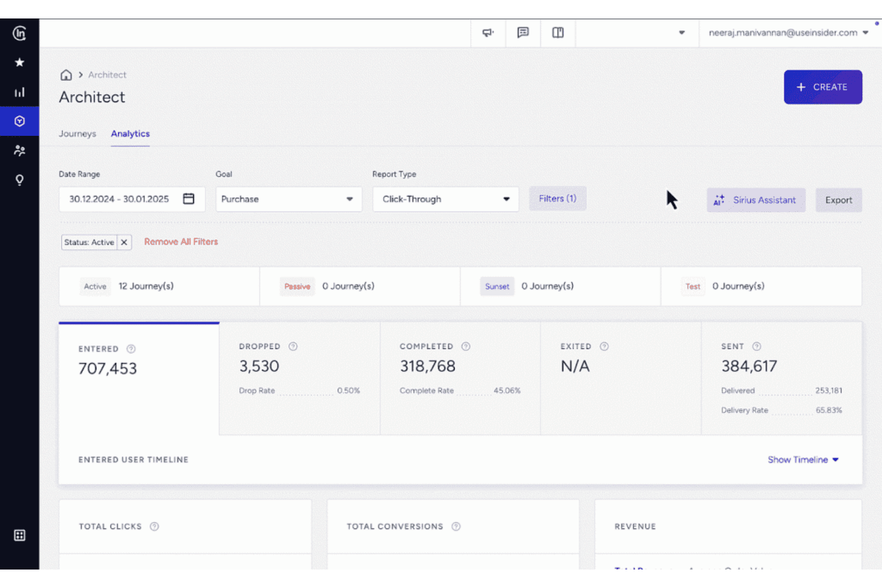Open the Goal dropdown showing Purchase
Viewport: 882px width, 588px height.
[289, 200]
